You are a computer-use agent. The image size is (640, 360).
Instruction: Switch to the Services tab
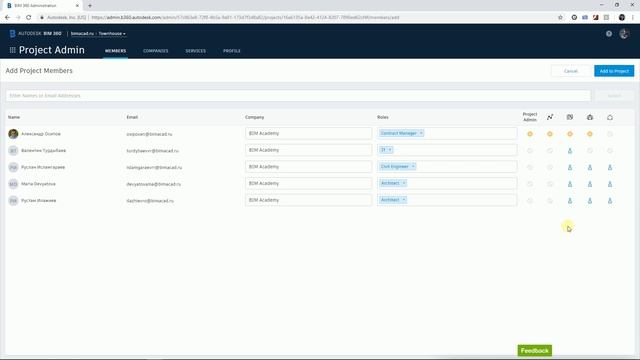[196, 51]
